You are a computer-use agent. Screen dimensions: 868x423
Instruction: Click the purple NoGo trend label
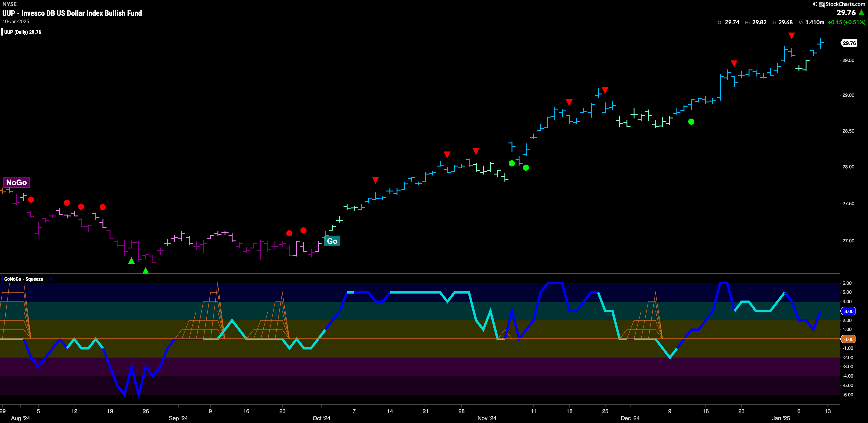pos(16,183)
